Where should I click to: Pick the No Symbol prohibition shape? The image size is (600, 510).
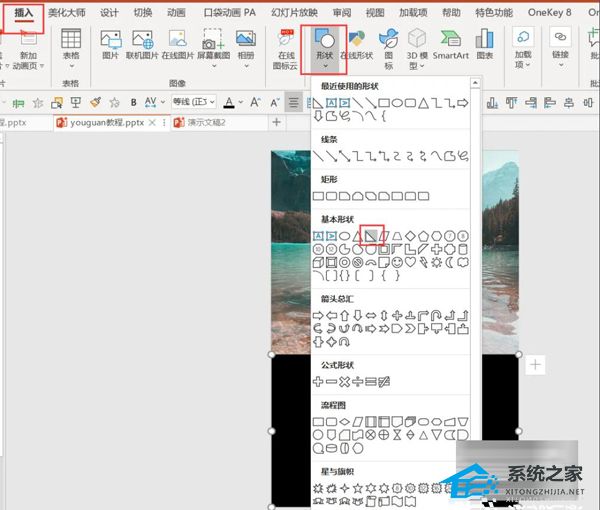pyautogui.click(x=357, y=262)
